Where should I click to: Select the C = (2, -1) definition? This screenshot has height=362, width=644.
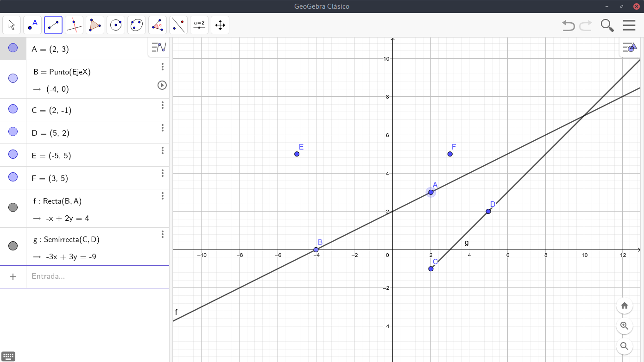point(51,110)
